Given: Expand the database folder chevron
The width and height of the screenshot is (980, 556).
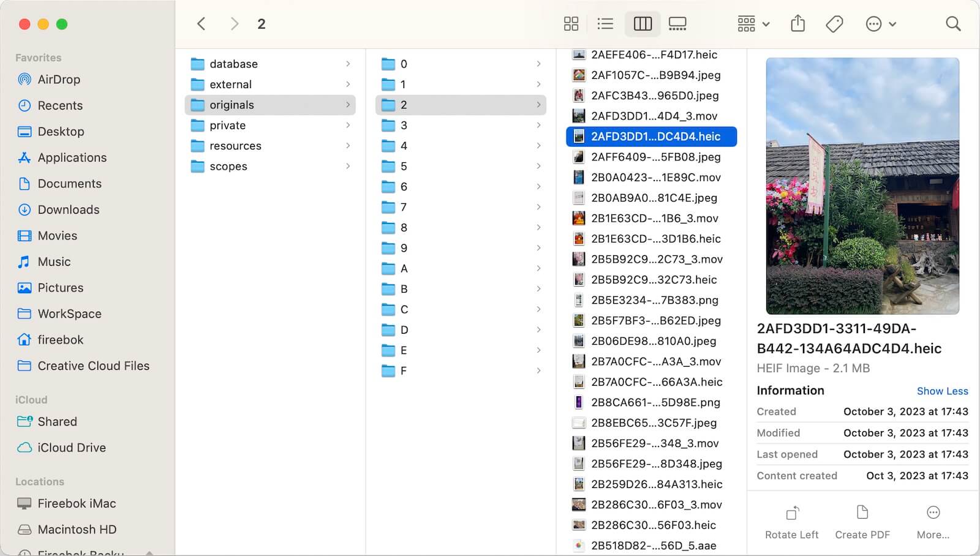Looking at the screenshot, I should coord(348,64).
